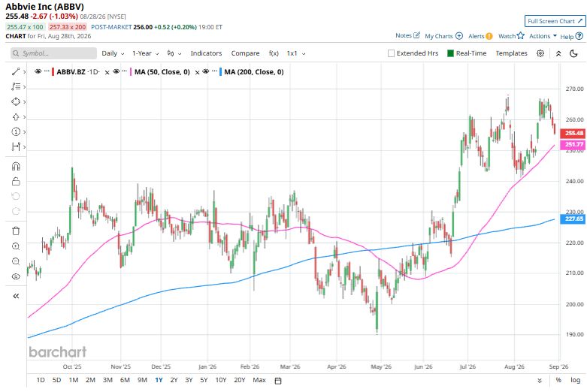Click the Full Screen Chart button
This screenshot has height=392, width=587.
coord(555,21)
